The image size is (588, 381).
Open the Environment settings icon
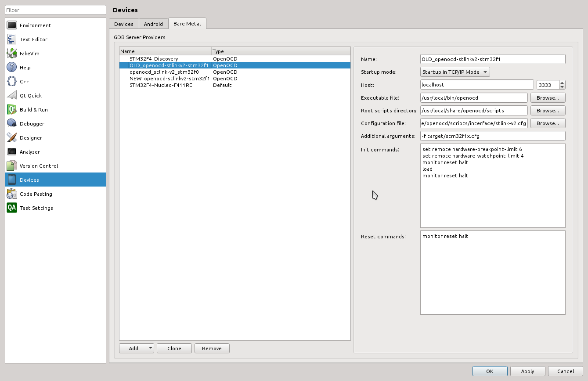click(12, 25)
